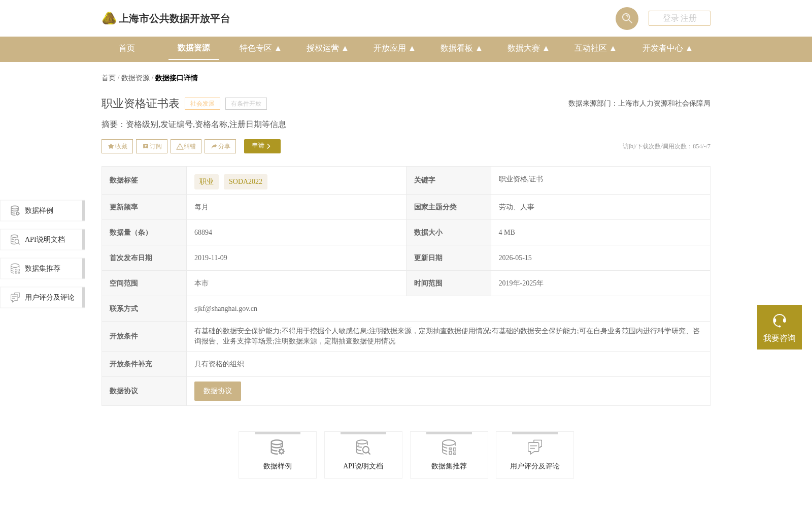Click bottom card 数据样例 database icon
This screenshot has width=812, height=508.
[278, 447]
